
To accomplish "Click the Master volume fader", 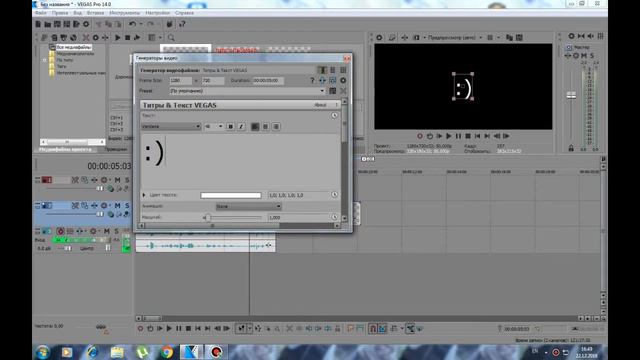I will pyautogui.click(x=571, y=96).
